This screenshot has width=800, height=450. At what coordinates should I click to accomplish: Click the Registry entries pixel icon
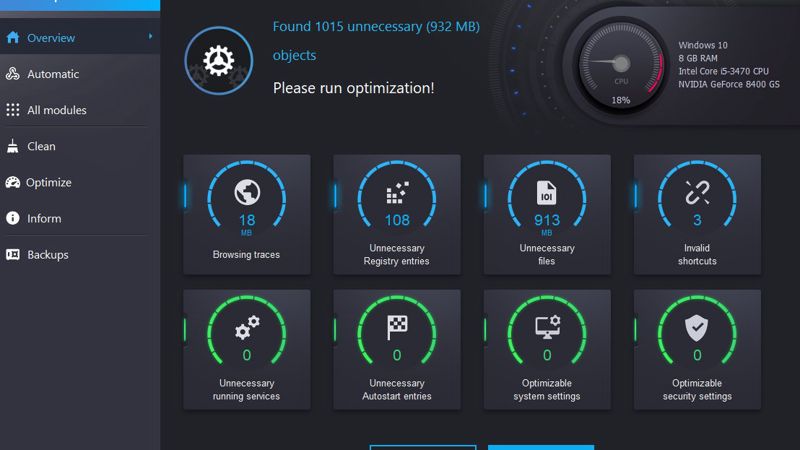pos(397,193)
